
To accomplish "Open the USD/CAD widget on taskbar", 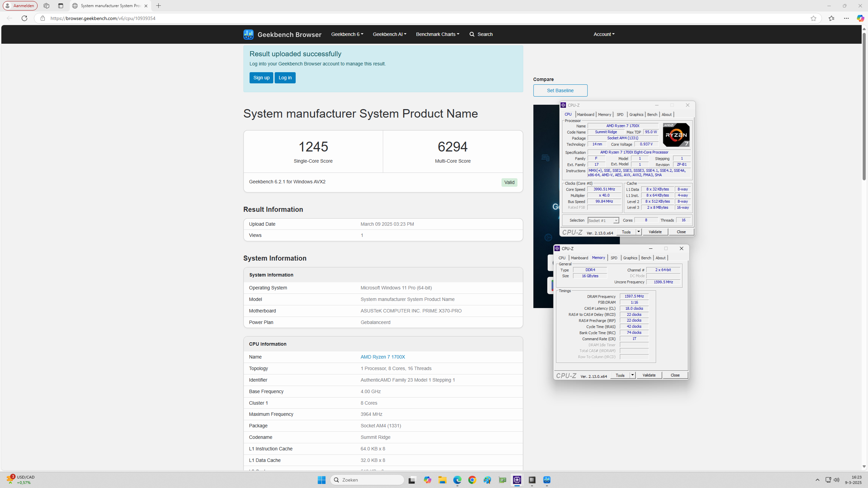I will click(x=20, y=480).
